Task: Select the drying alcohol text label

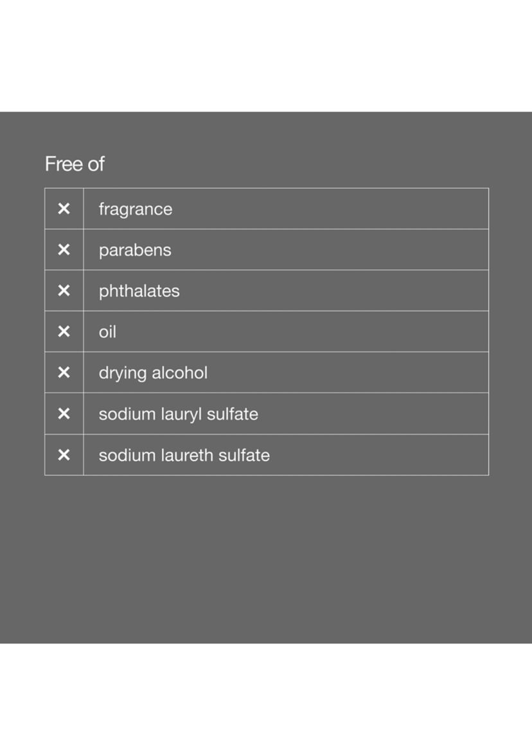Action: [153, 373]
